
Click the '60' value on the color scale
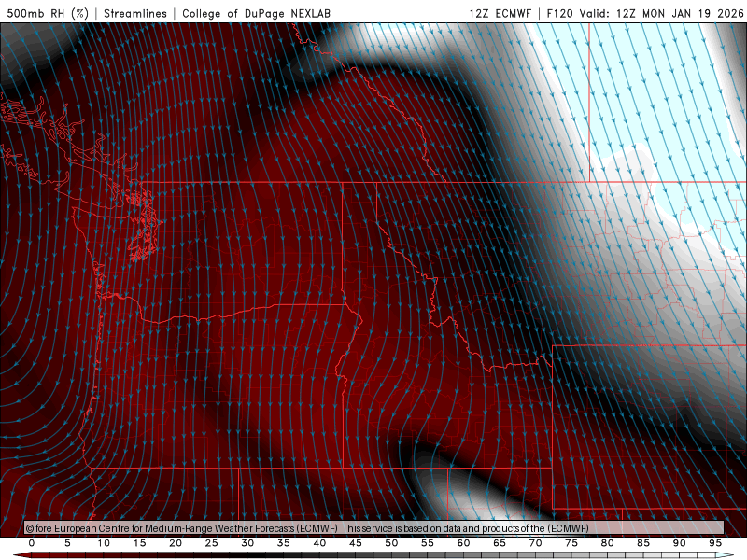click(x=463, y=543)
